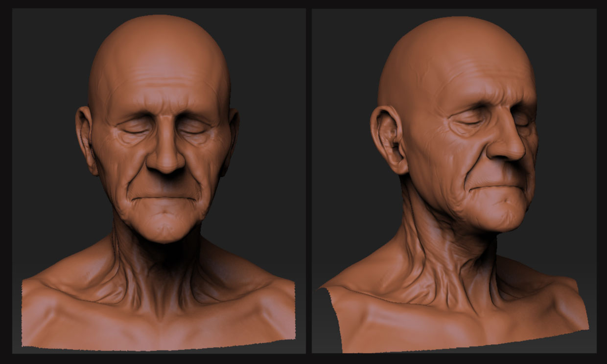This screenshot has height=364, width=607.
Task: Select the three-quarter view head sculpt render
Action: (x=454, y=181)
